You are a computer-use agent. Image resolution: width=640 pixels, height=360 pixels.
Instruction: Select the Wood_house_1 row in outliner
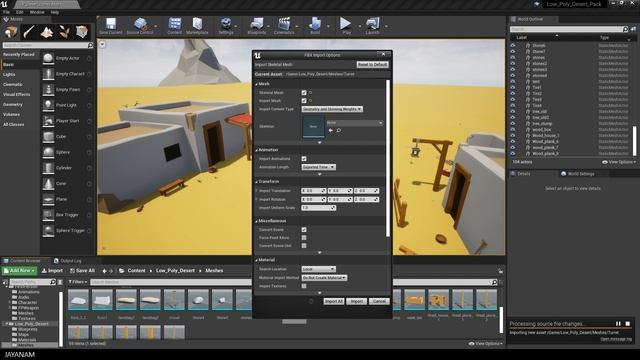point(571,136)
